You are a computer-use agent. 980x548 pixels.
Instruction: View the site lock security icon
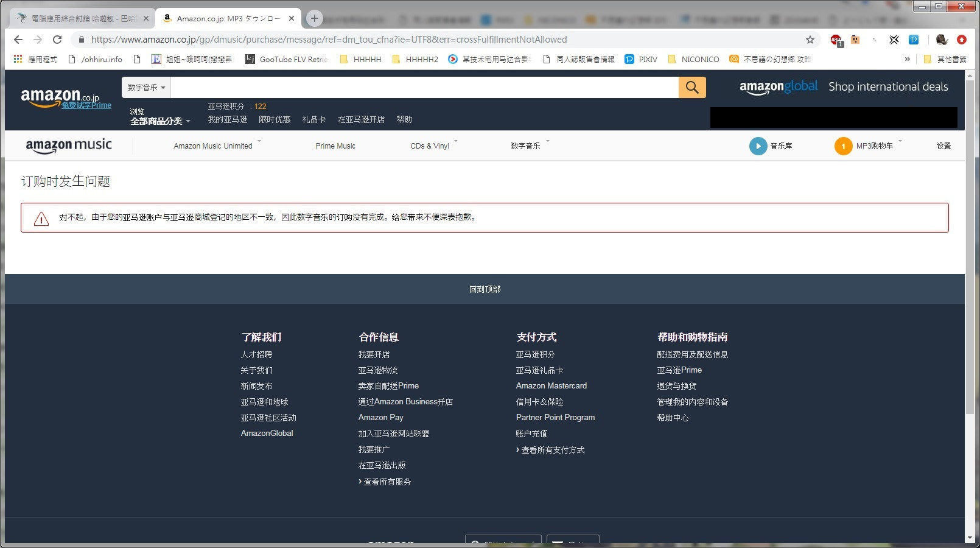pos(82,40)
